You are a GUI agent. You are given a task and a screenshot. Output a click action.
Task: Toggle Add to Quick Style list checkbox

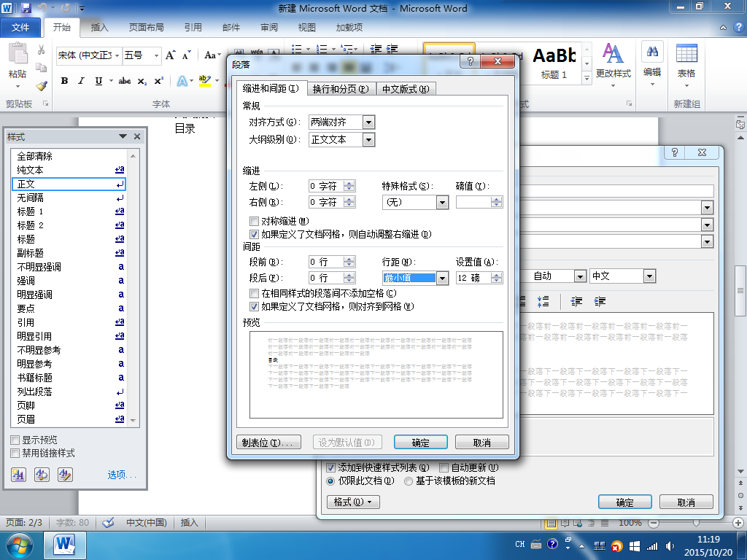(x=330, y=467)
